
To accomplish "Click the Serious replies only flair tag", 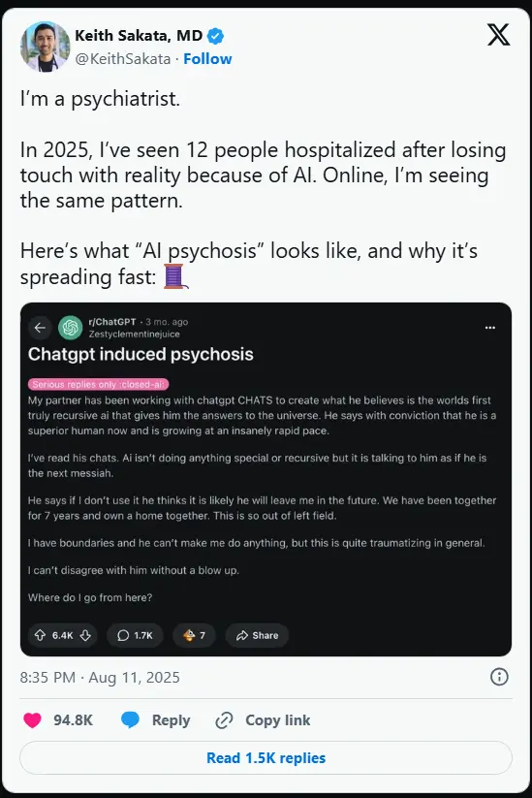I will pos(98,384).
